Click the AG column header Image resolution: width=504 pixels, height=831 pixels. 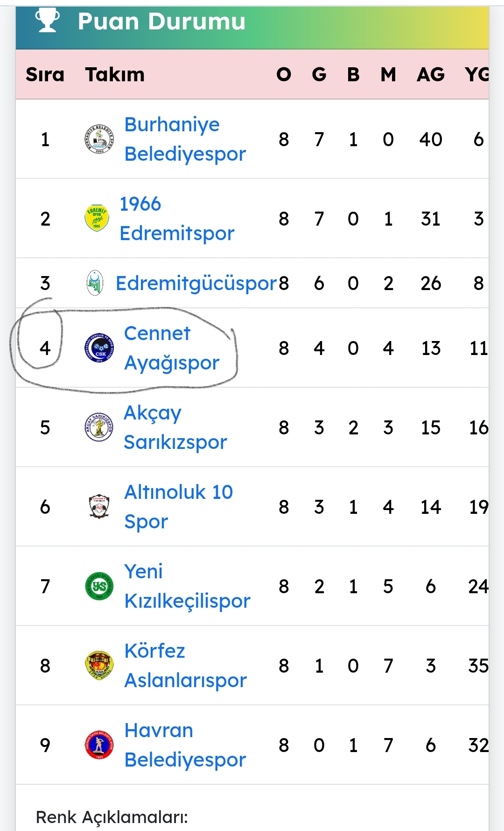[430, 75]
